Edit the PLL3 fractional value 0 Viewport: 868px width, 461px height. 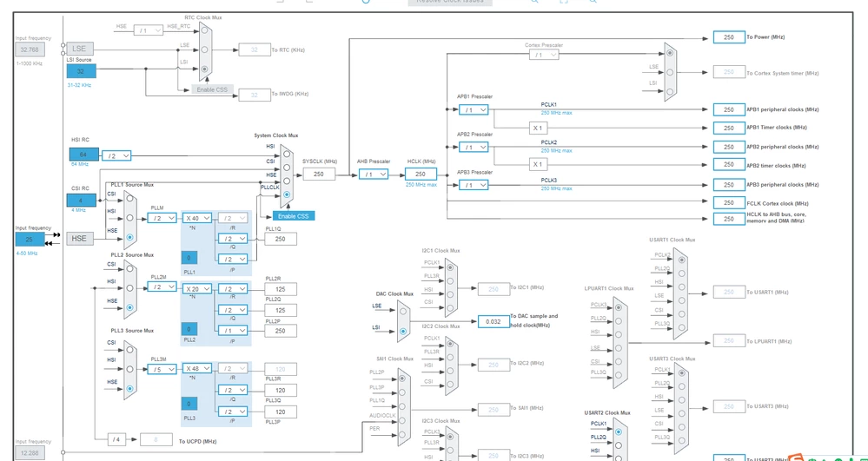point(189,404)
